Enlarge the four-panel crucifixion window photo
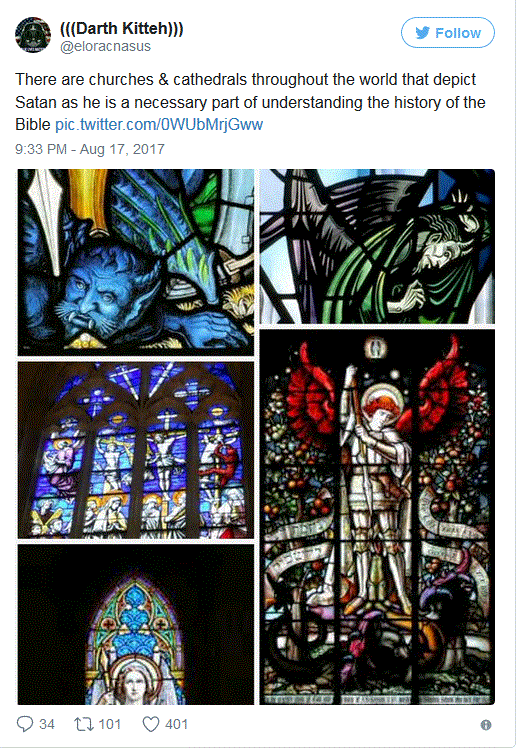Image resolution: width=518 pixels, height=748 pixels. point(136,450)
